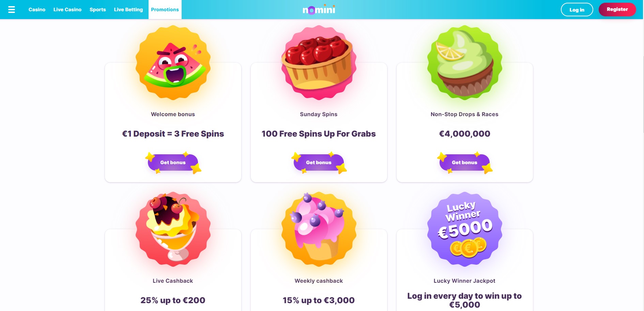The height and width of the screenshot is (311, 644).
Task: Select the ice cream sundae Live Cashback icon
Action: click(x=173, y=229)
